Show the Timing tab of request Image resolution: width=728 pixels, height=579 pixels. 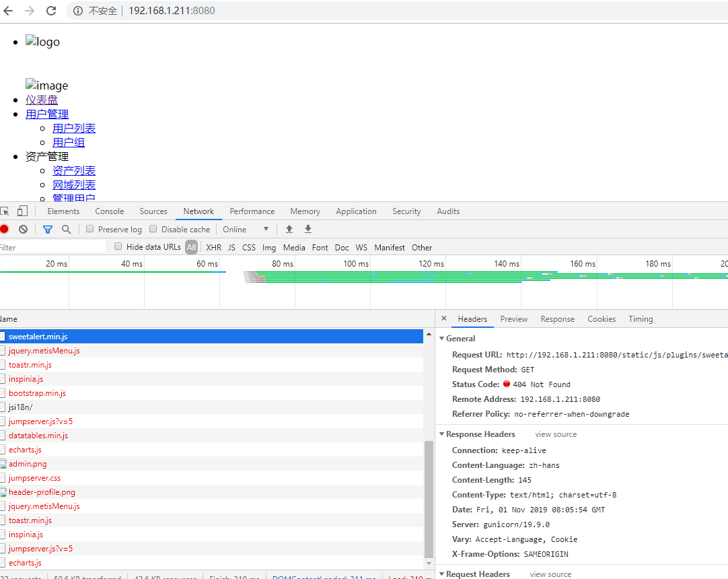641,319
